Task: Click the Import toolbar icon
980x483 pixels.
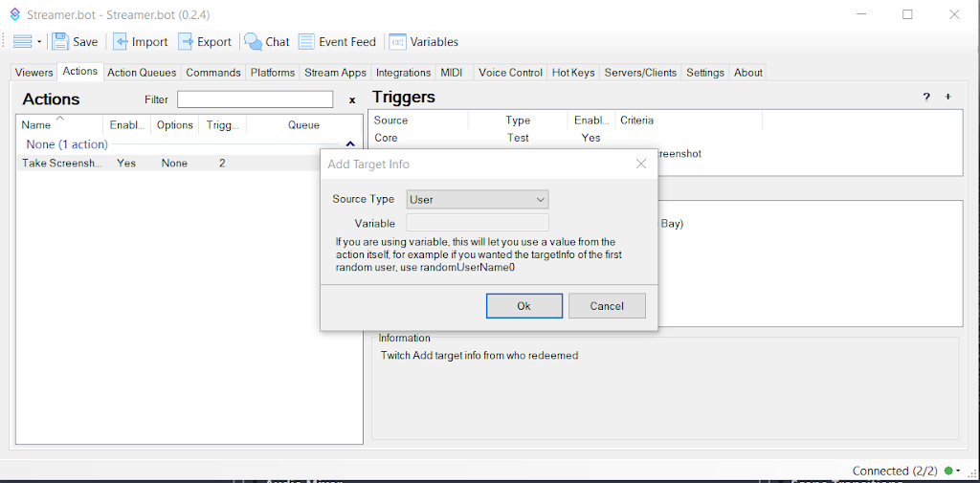Action: [121, 41]
